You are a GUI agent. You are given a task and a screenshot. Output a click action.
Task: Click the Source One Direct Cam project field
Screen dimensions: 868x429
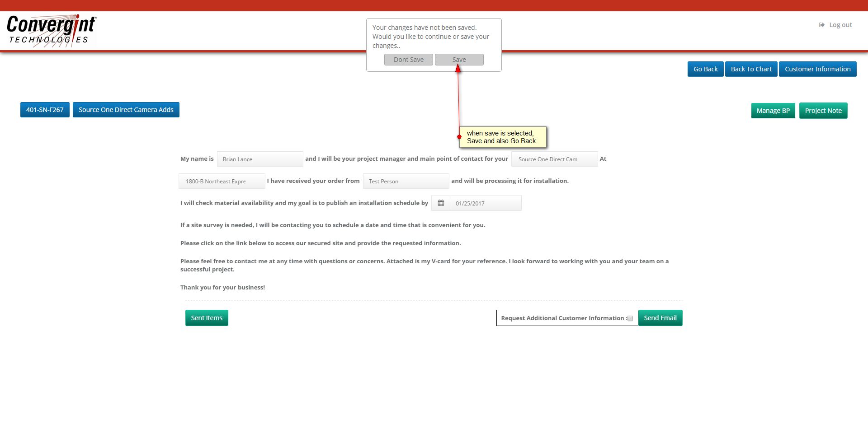[555, 159]
